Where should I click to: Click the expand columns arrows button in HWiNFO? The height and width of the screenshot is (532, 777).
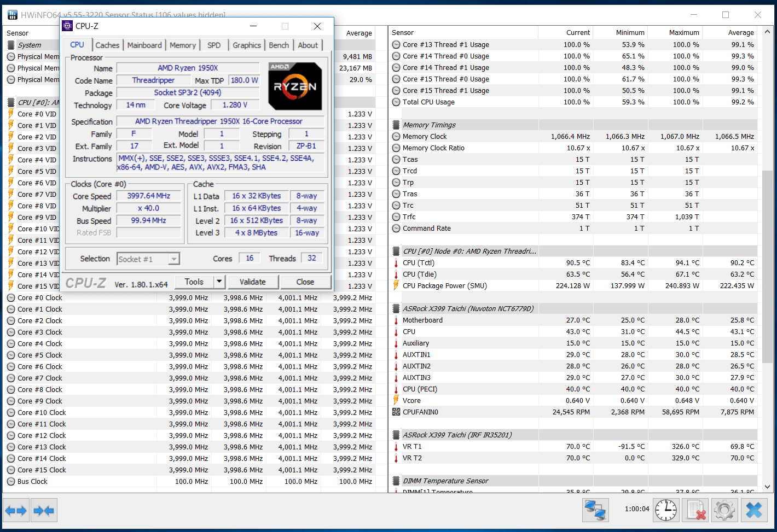pyautogui.click(x=16, y=511)
